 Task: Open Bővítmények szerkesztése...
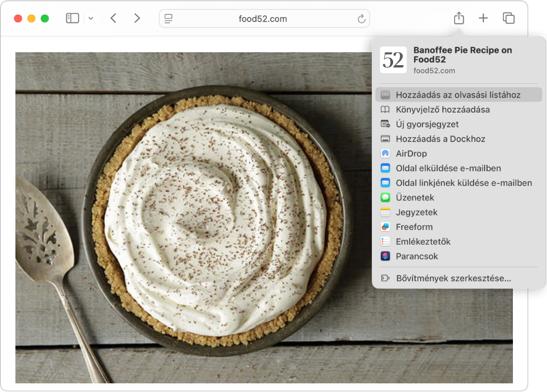459,278
